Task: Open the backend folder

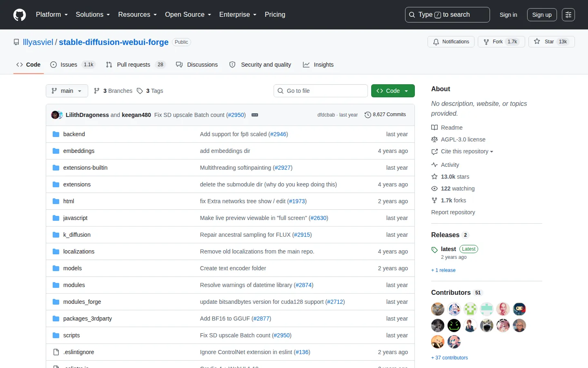Action: [x=74, y=134]
